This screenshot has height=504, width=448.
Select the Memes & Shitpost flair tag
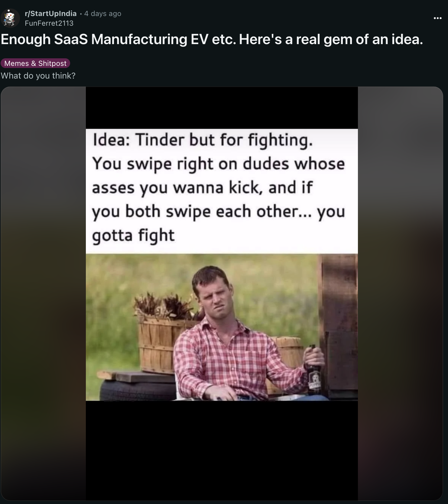pyautogui.click(x=35, y=63)
